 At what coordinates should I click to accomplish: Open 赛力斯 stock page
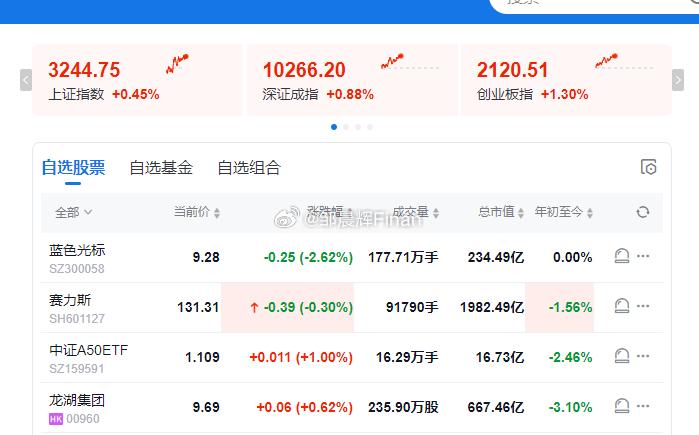coord(70,300)
